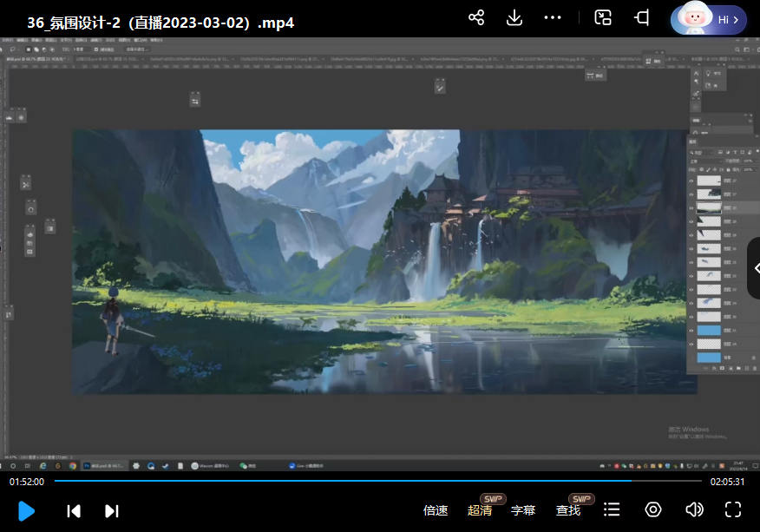
Task: Click the video progress bar
Action: 378,481
